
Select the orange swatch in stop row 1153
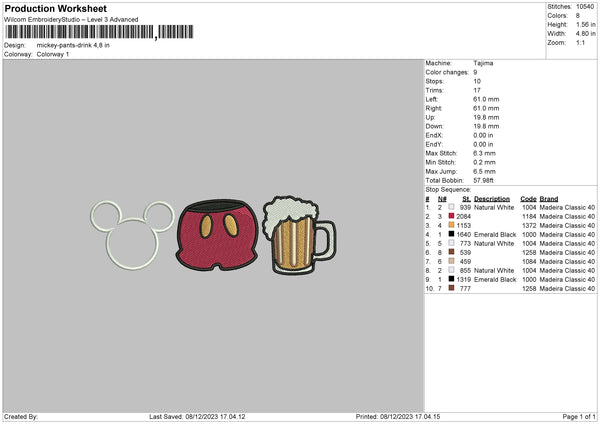click(x=452, y=225)
